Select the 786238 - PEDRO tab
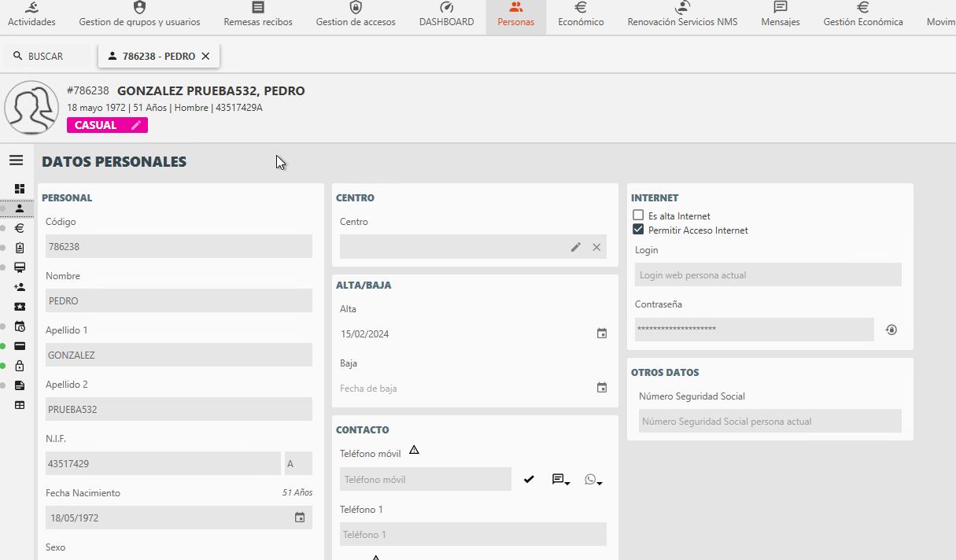 click(159, 56)
